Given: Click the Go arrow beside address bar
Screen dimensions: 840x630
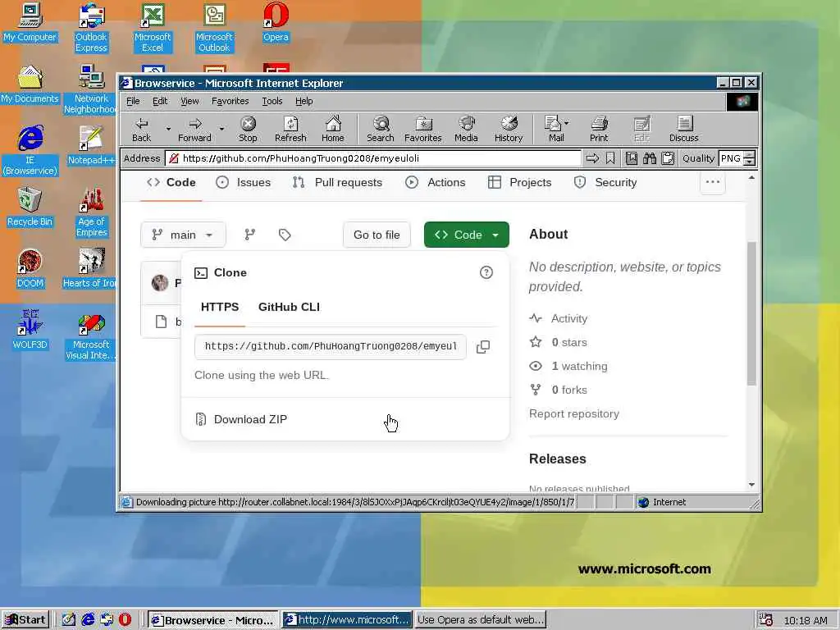Looking at the screenshot, I should click(x=592, y=158).
